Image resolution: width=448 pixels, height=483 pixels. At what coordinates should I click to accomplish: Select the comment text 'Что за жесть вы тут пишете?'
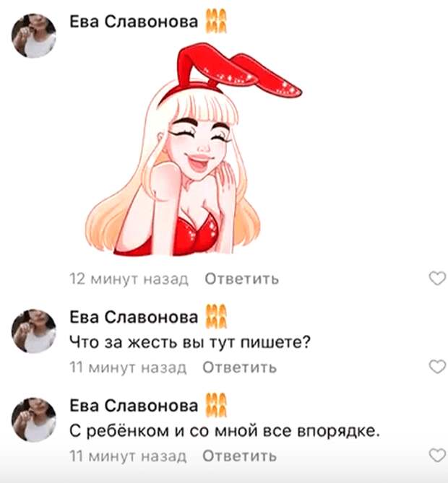(x=190, y=342)
